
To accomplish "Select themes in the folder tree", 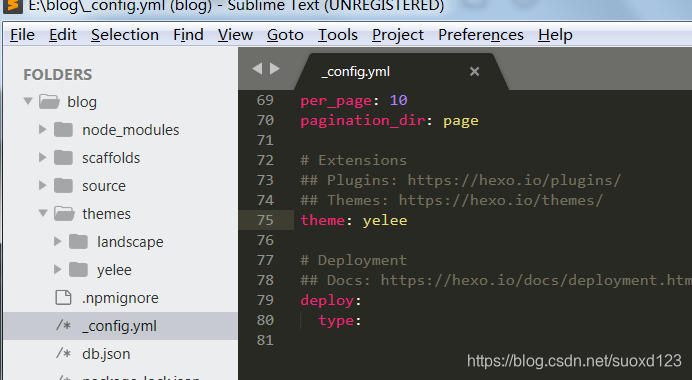I will [106, 214].
